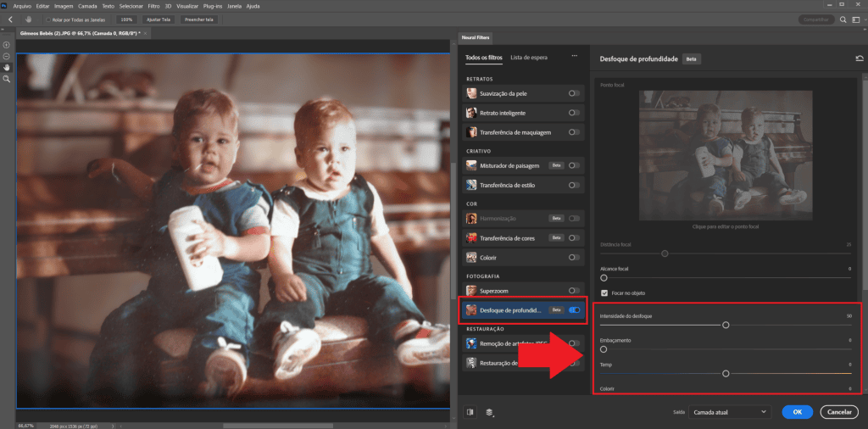Screen dimensions: 868x429
Task: Open the Saída Camada atual dropdown
Action: (x=730, y=412)
